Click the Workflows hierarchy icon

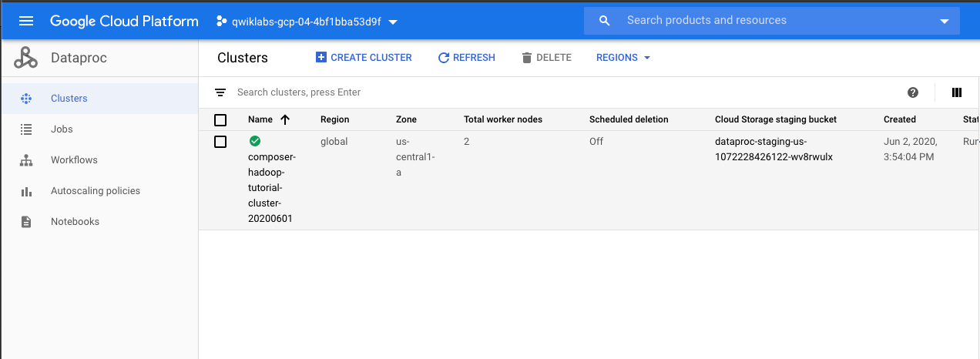click(x=26, y=160)
